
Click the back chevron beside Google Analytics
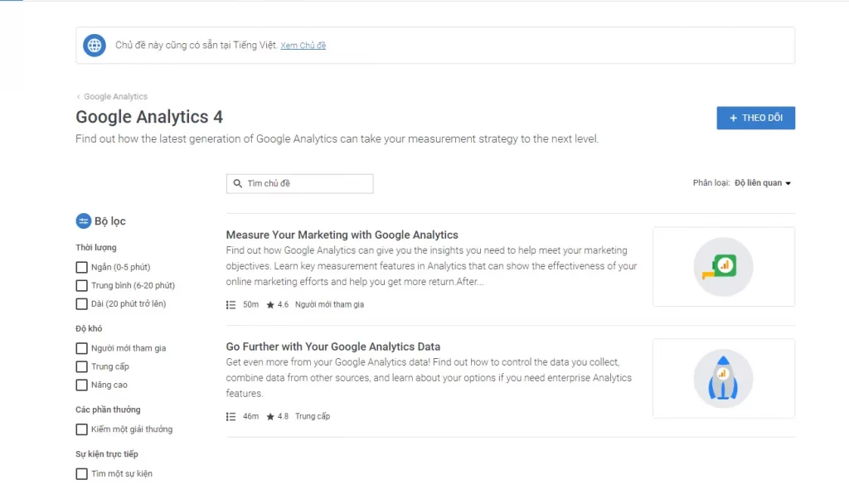[x=79, y=96]
